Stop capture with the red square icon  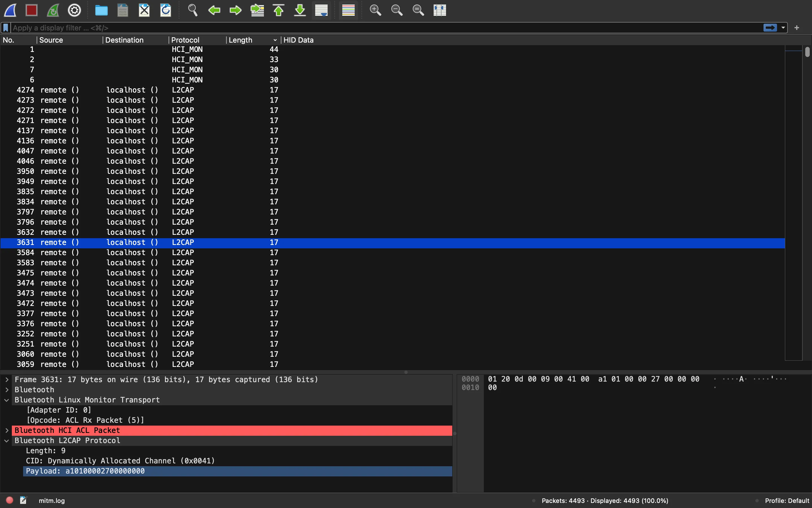coord(32,10)
